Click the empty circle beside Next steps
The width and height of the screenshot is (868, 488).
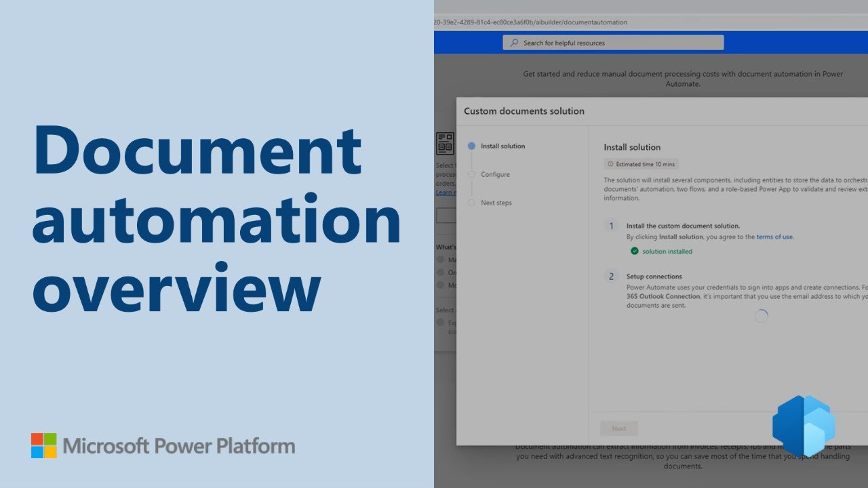click(x=471, y=203)
